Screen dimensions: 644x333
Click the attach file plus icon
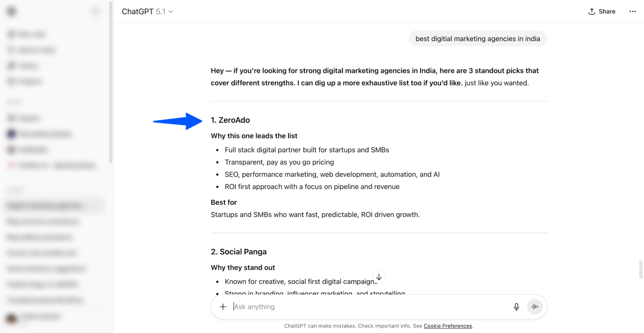(223, 306)
